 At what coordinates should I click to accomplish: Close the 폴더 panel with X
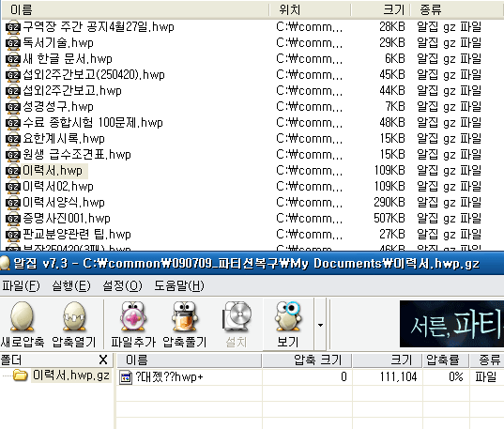coord(103,360)
